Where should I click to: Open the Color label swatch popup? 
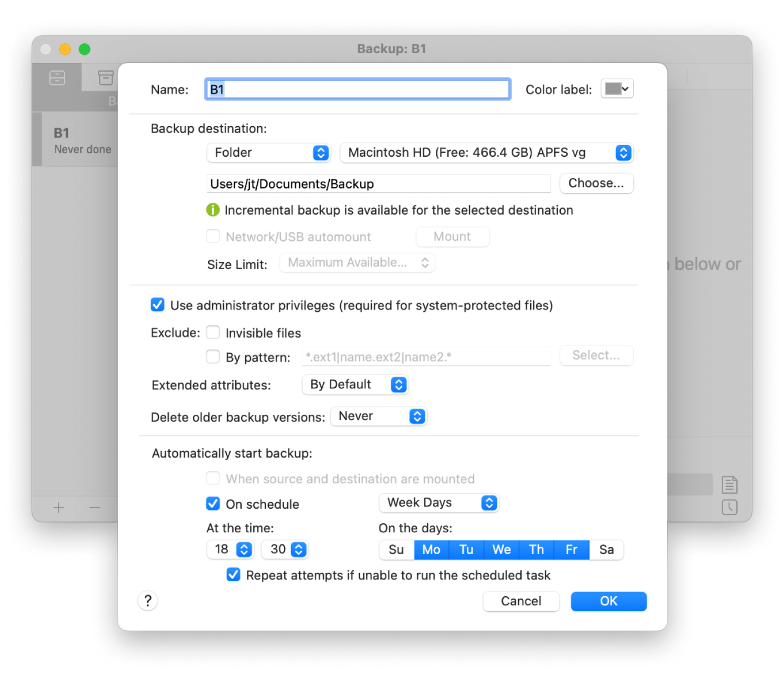pos(617,89)
